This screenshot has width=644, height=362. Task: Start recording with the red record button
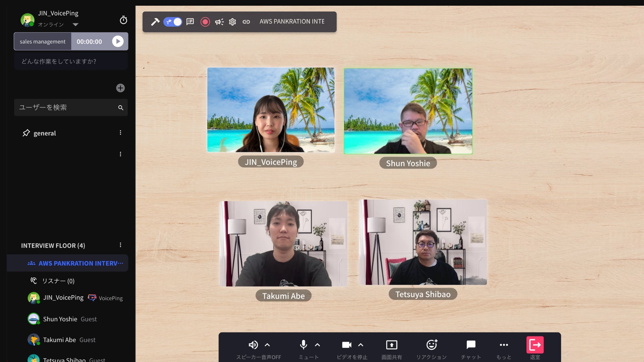pos(205,22)
